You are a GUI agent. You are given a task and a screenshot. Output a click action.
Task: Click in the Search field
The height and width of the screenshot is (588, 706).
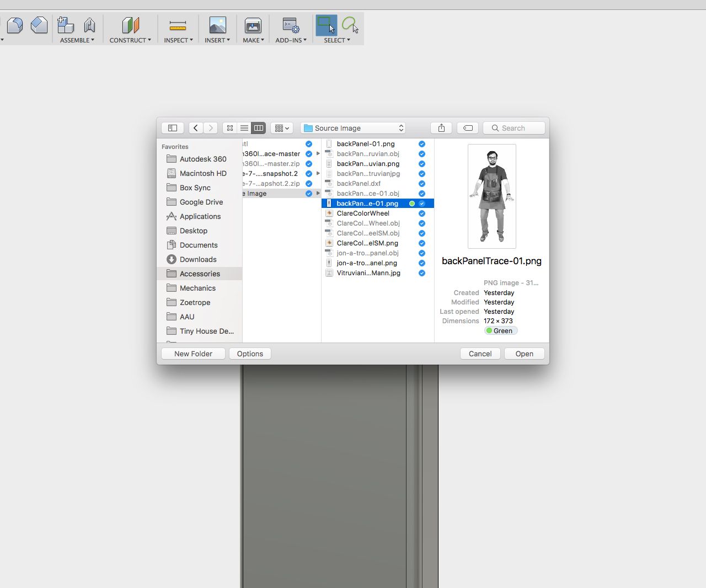click(x=514, y=128)
